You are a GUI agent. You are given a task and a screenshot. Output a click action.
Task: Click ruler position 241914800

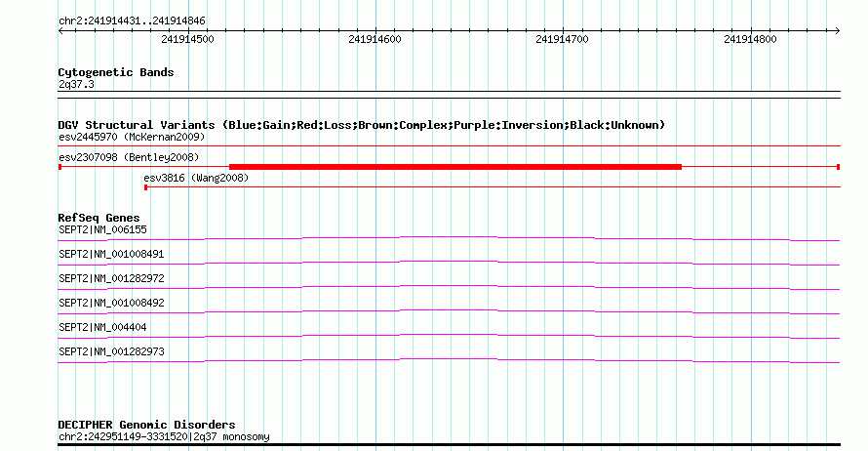point(750,39)
